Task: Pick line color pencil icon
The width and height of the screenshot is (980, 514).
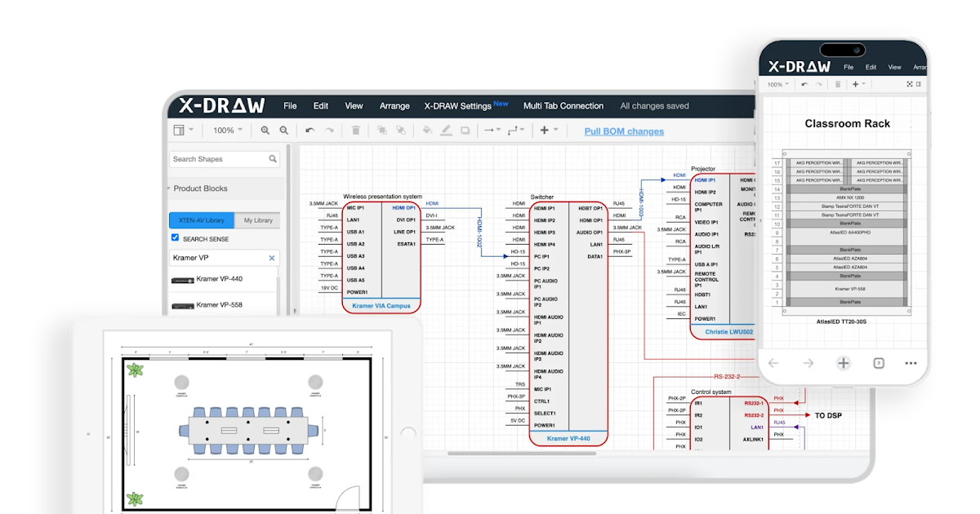Action: pos(446,131)
